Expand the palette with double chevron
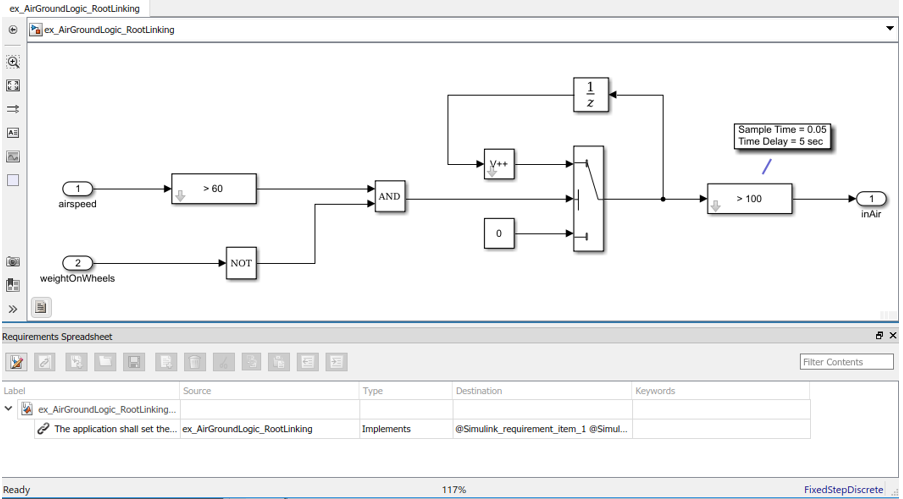903x499 pixels. click(x=13, y=309)
